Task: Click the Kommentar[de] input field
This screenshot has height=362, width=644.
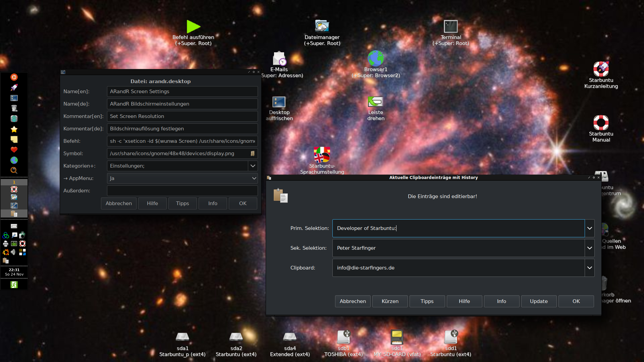Action: [182, 129]
